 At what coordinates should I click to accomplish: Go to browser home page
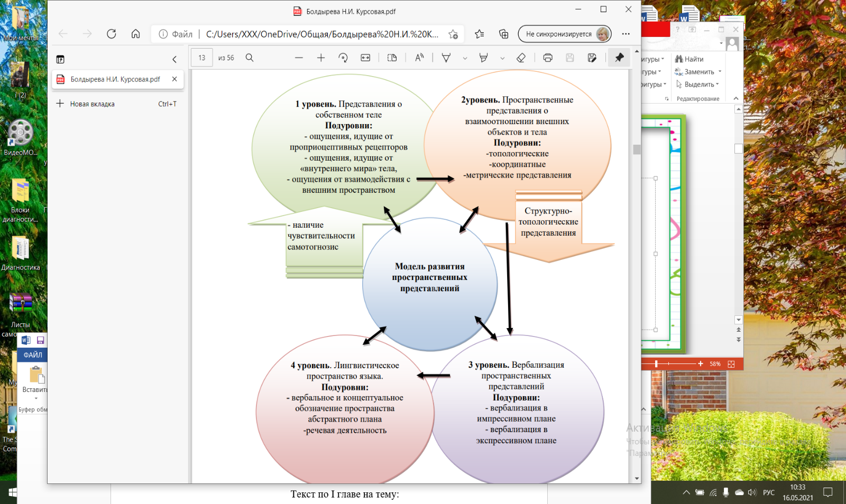(136, 34)
